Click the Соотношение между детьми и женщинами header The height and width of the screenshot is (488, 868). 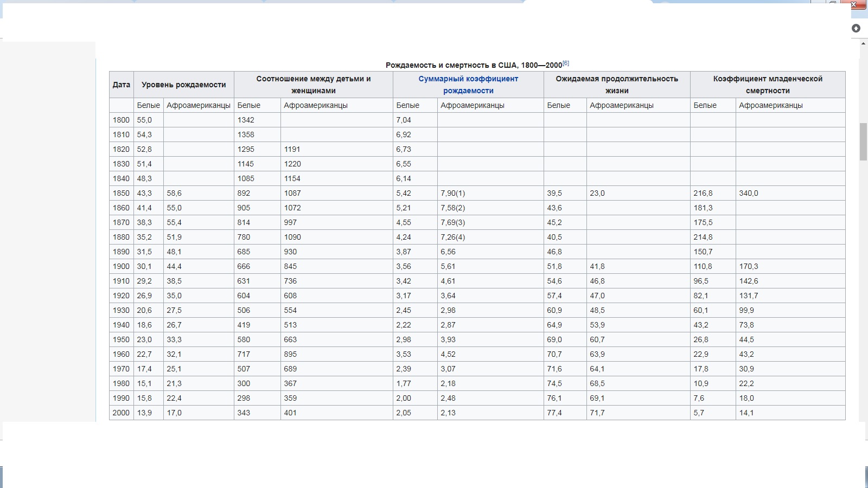pyautogui.click(x=314, y=85)
